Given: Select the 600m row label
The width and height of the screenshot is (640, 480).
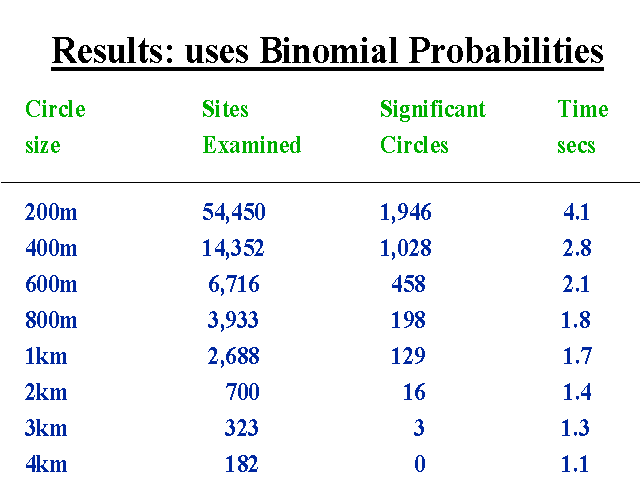Looking at the screenshot, I should (x=51, y=284).
